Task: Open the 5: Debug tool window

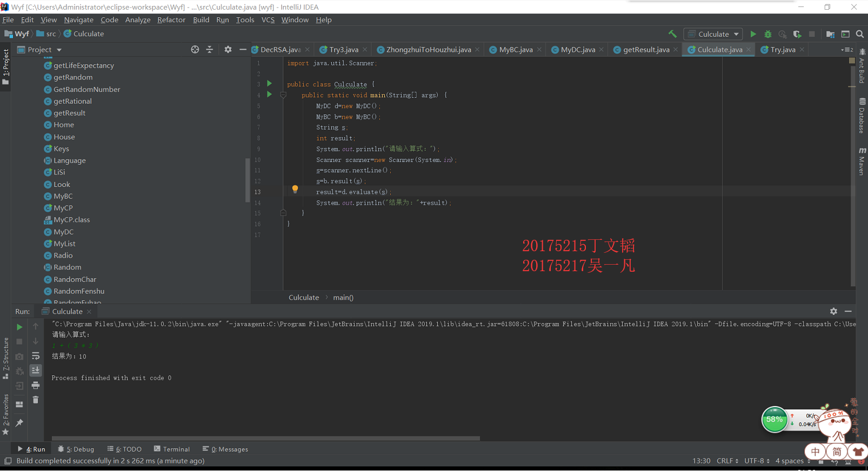Action: click(76, 449)
